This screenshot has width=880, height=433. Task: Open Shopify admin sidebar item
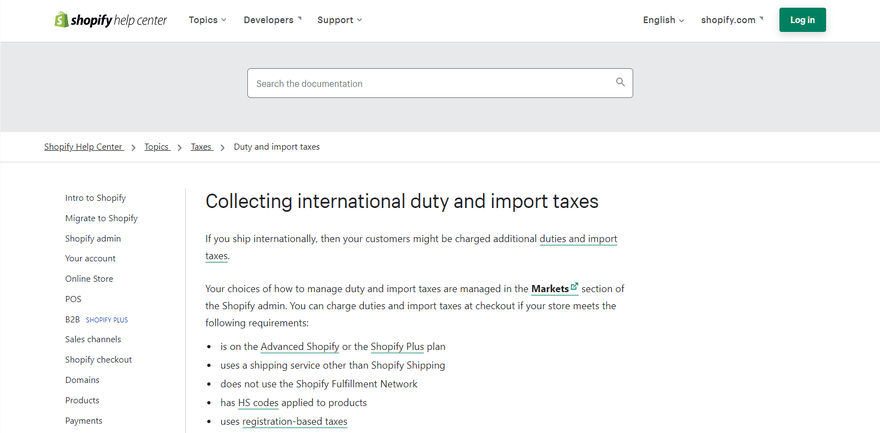click(x=93, y=238)
